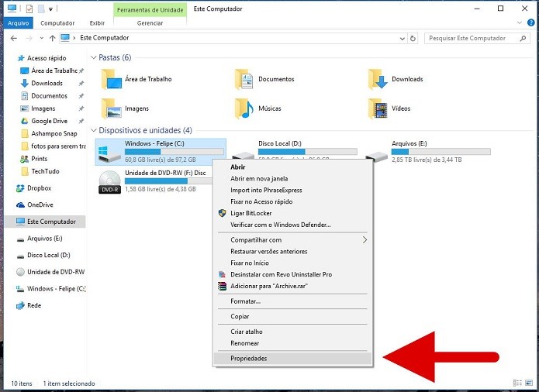Switch to details view icon in status bar

pos(517,383)
